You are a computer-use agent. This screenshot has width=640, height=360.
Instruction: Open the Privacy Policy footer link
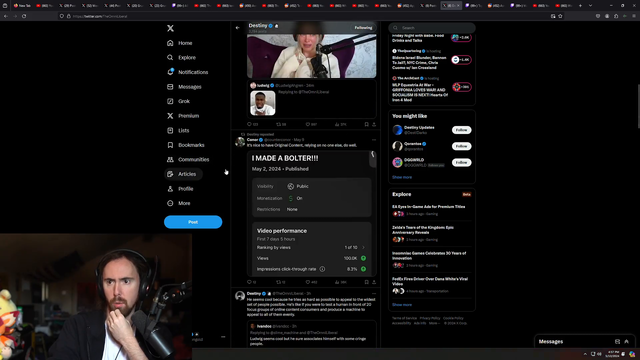430,318
